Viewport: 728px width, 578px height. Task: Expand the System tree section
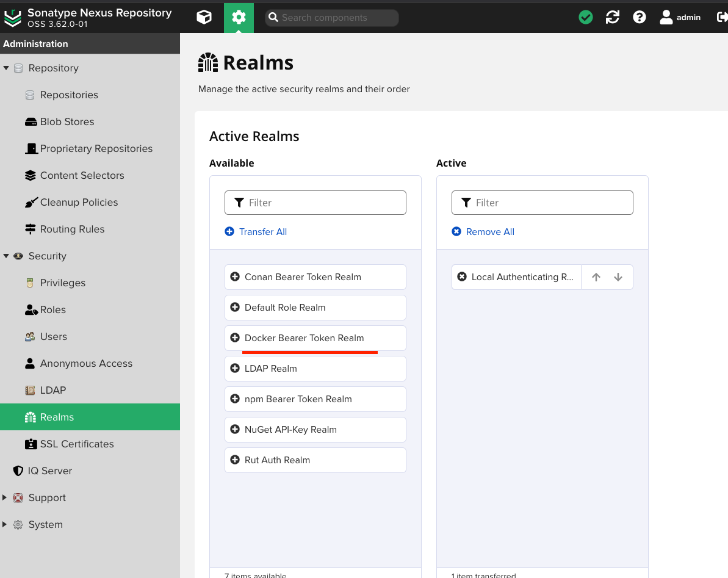[x=5, y=525]
